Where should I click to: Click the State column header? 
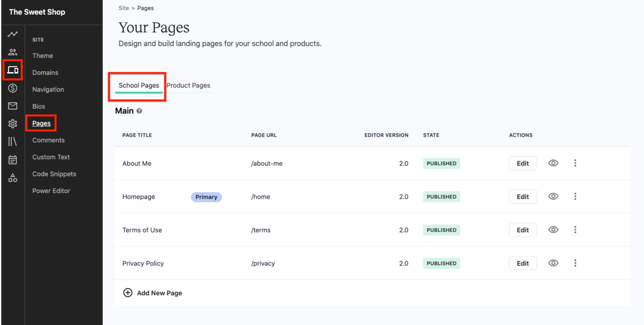point(431,135)
